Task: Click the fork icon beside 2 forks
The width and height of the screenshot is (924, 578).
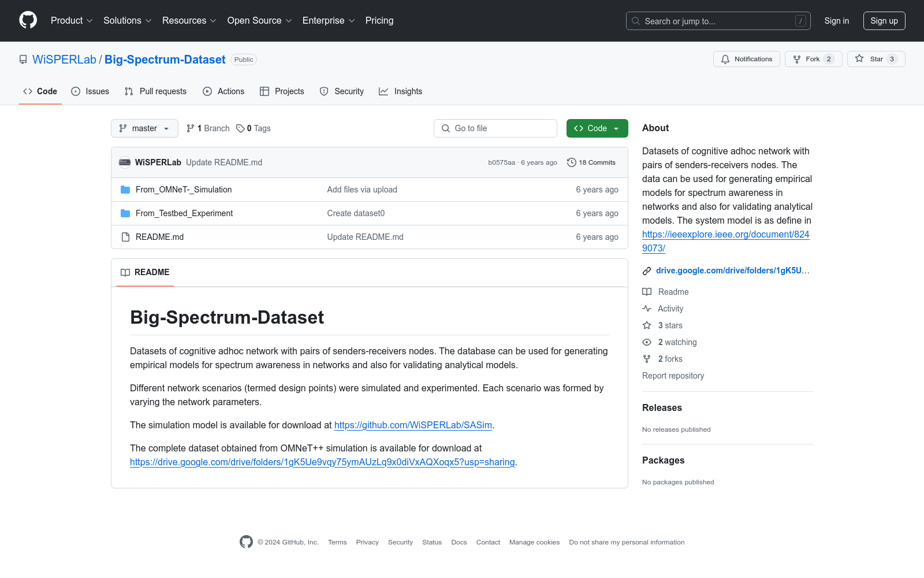Action: click(647, 359)
